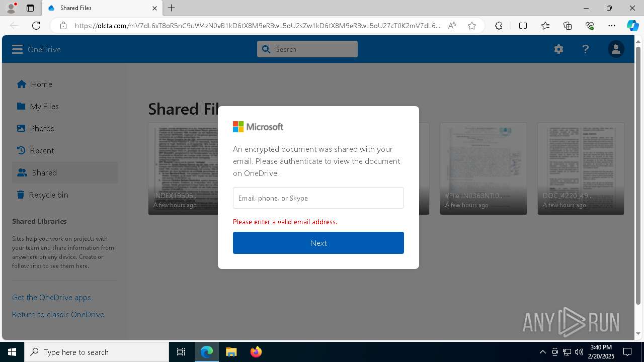Click the taskbar search box
644x362 pixels.
point(97,352)
